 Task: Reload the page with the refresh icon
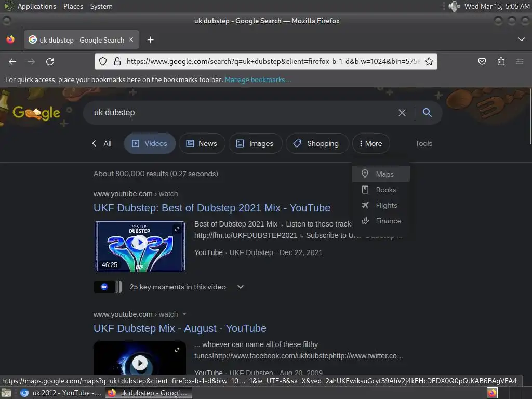[50, 61]
